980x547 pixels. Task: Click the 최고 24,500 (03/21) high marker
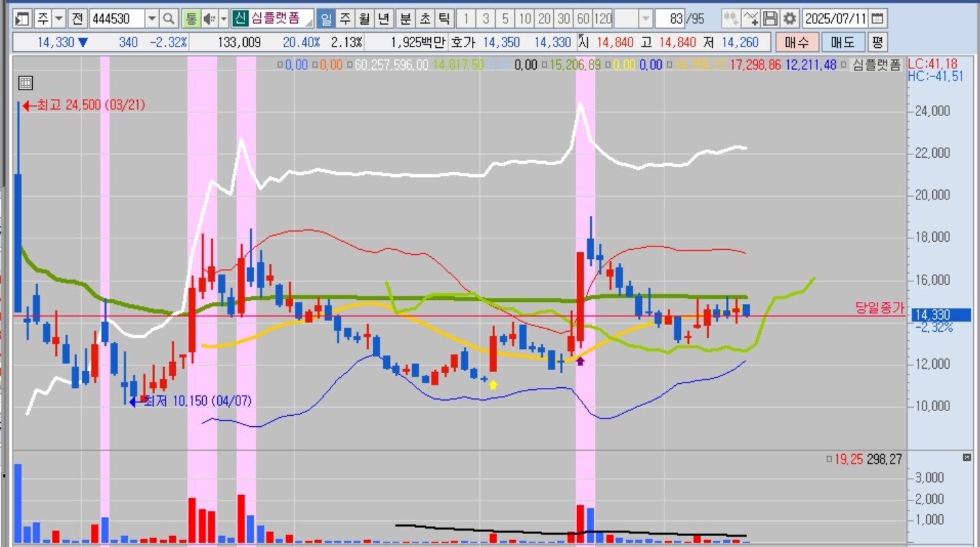(83, 105)
